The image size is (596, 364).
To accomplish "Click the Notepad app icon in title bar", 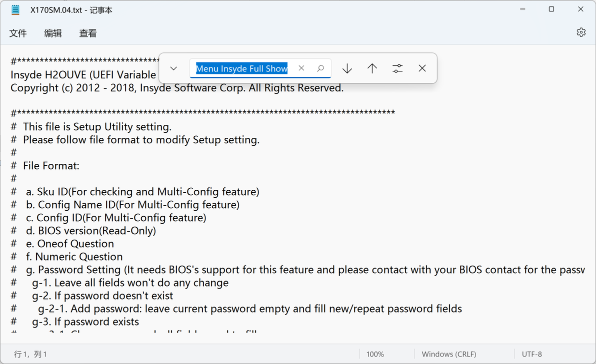I will (x=15, y=9).
